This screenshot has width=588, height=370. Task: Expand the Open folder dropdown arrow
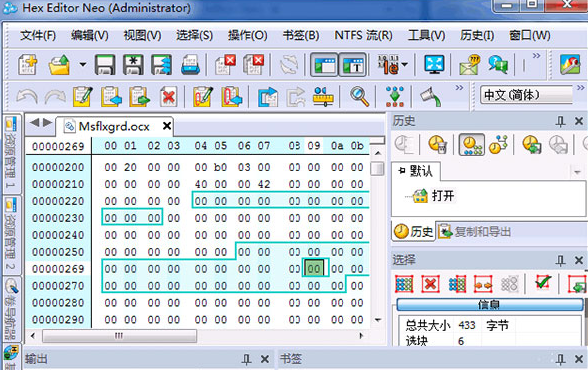[82, 64]
